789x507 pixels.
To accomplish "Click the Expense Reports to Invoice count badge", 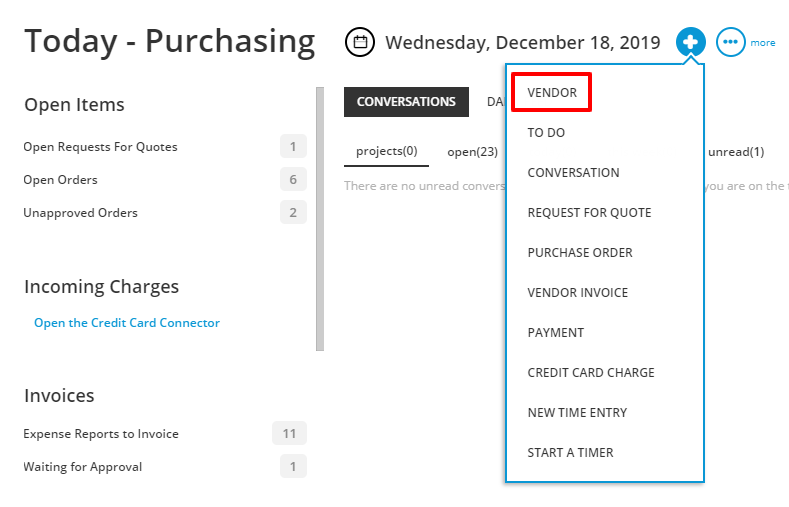I will pos(289,433).
